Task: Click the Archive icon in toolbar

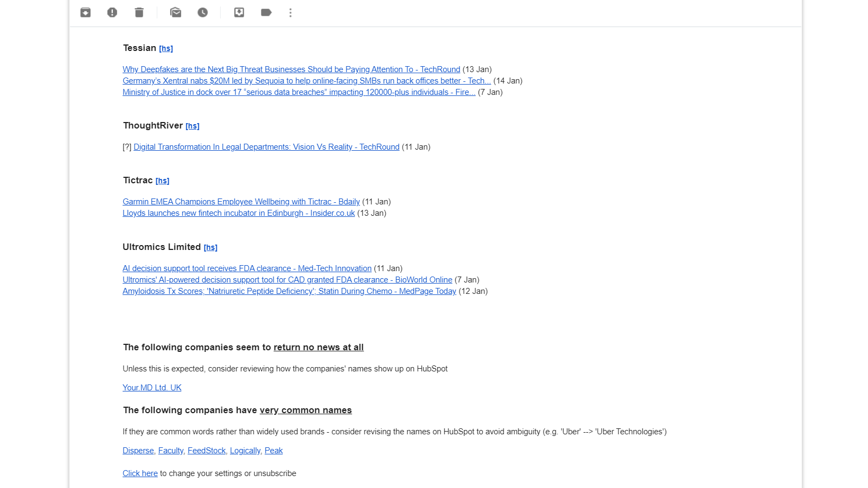Action: tap(86, 12)
